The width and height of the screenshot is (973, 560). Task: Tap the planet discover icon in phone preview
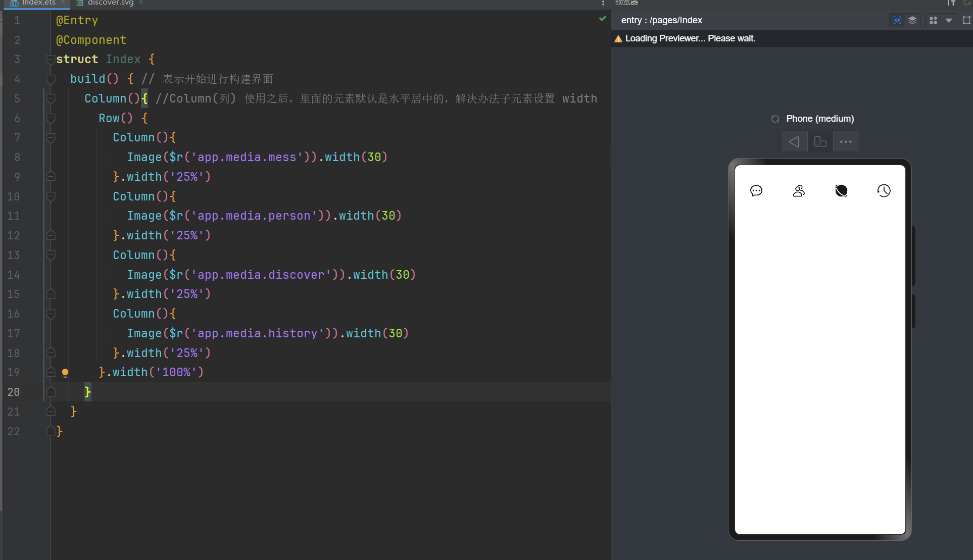pos(841,191)
